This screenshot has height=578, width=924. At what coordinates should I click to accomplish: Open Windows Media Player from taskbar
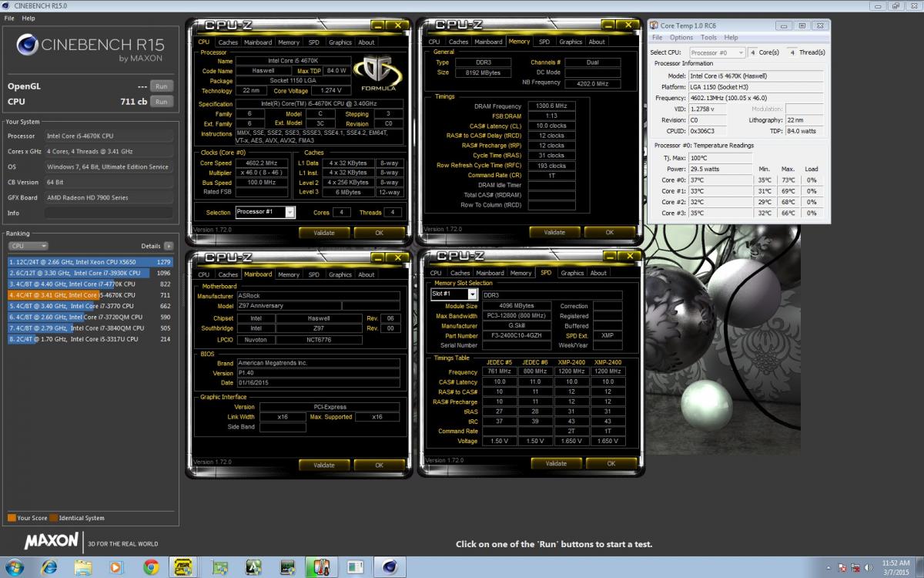pyautogui.click(x=116, y=567)
